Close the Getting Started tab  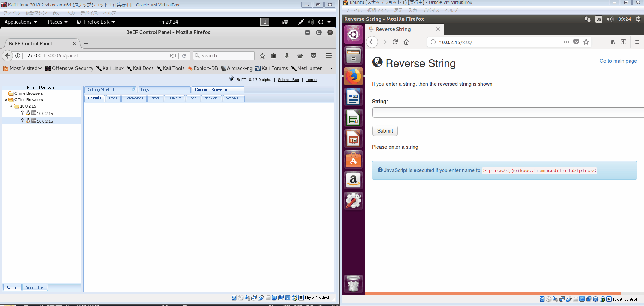pos(134,90)
